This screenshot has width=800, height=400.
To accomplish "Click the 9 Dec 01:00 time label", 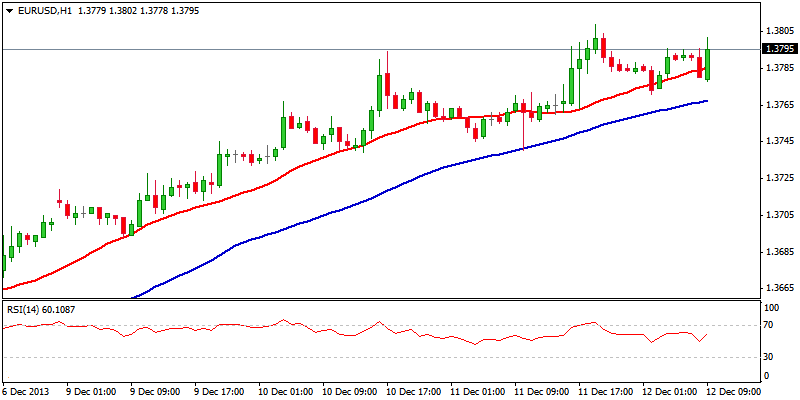I will click(90, 391).
